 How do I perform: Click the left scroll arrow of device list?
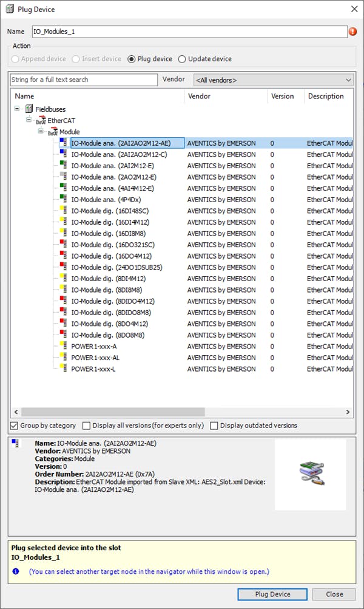tap(16, 412)
